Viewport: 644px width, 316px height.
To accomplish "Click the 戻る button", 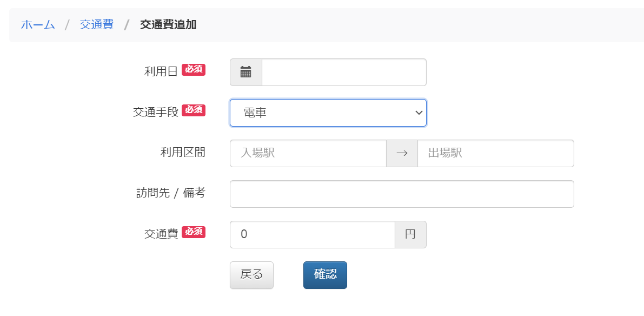I will pos(252,275).
